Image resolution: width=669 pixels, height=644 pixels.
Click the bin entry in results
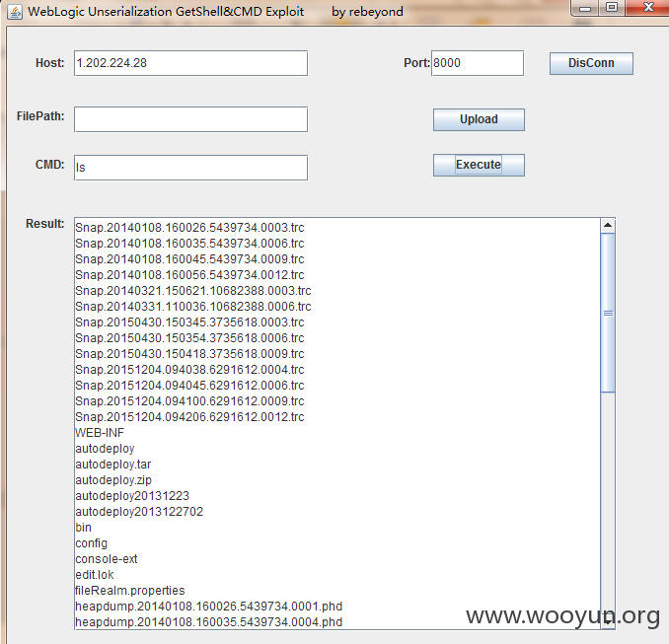(x=83, y=528)
